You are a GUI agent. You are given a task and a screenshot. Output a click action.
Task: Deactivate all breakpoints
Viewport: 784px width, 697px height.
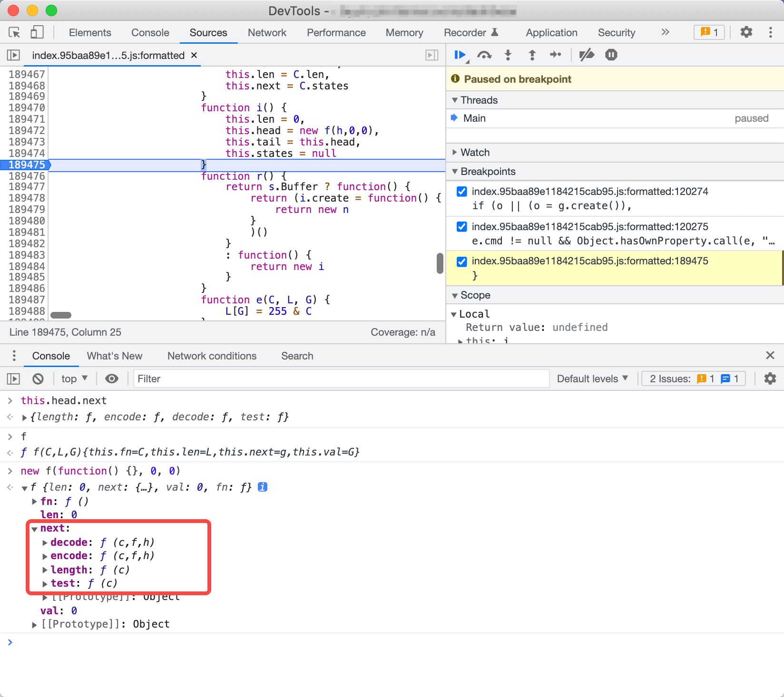[587, 55]
